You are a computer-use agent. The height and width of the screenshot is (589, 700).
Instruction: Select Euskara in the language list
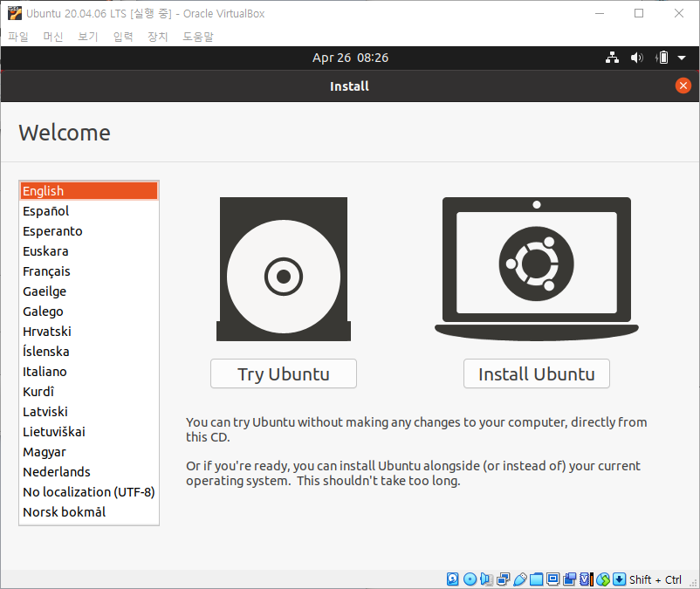(x=89, y=251)
